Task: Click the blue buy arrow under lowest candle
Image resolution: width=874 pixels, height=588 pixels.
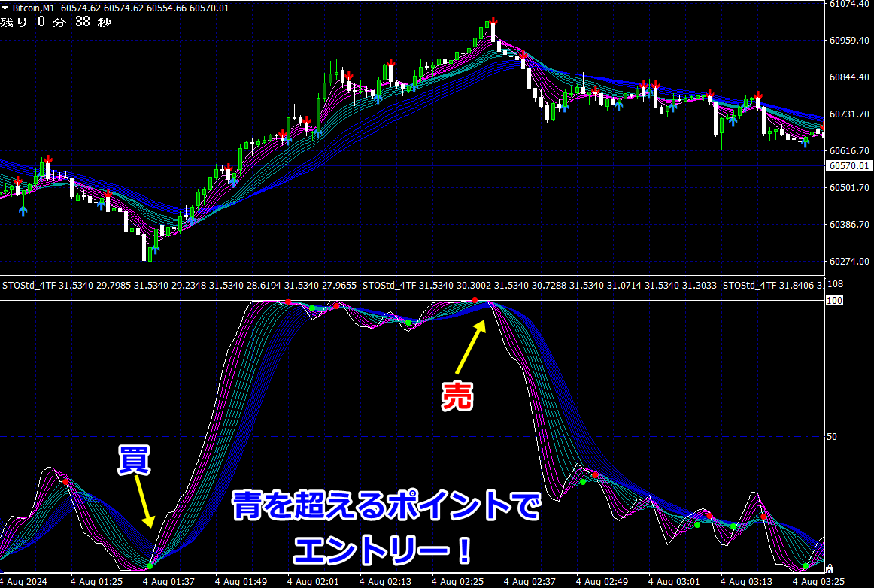Action: point(154,249)
